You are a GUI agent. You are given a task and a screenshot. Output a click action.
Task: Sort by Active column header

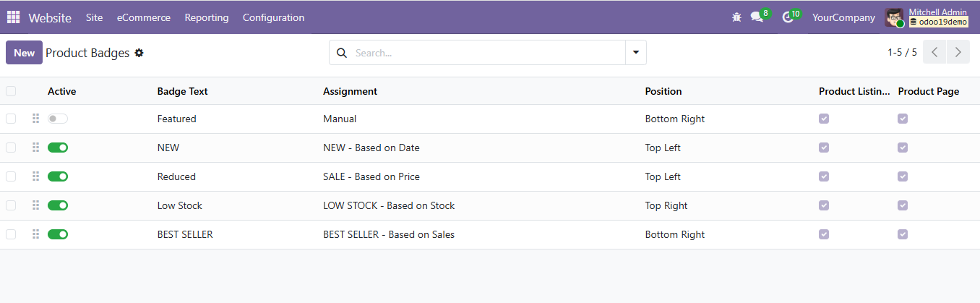(x=62, y=91)
